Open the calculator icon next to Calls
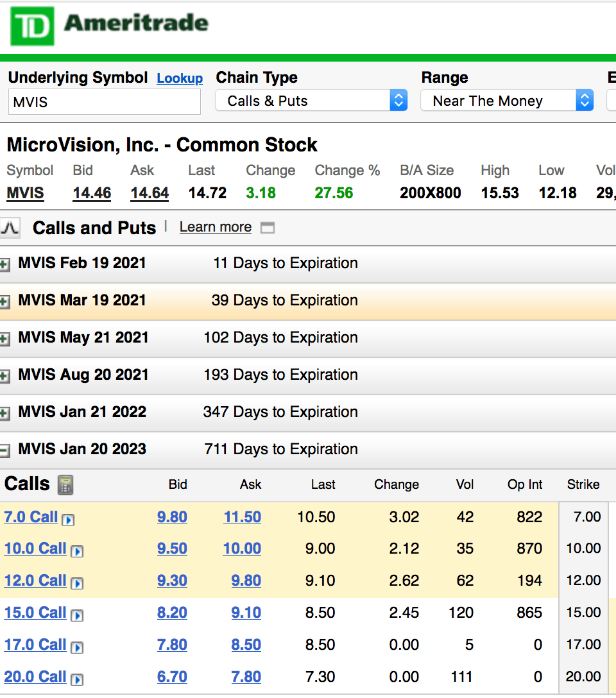 click(65, 484)
